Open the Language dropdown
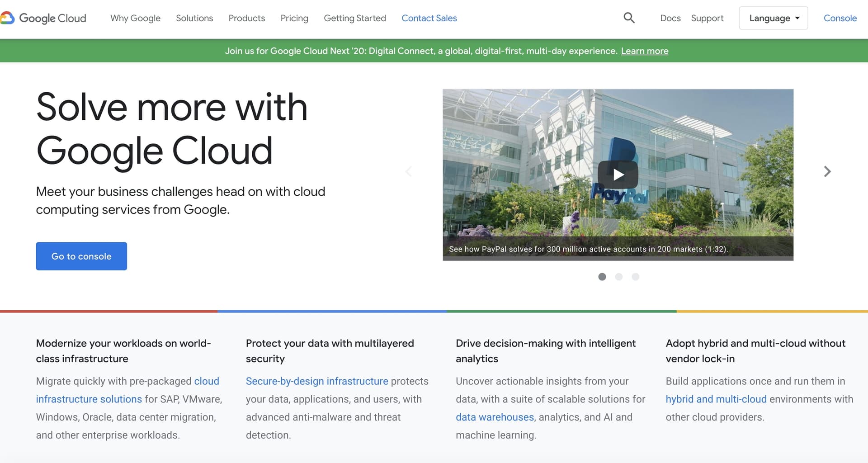The height and width of the screenshot is (463, 868). 773,18
